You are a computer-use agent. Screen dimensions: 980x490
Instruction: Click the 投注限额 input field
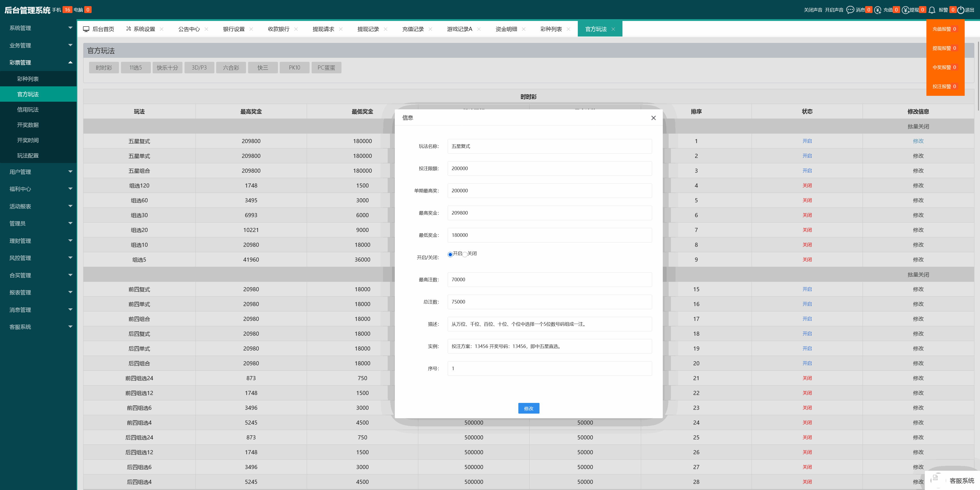click(x=549, y=168)
